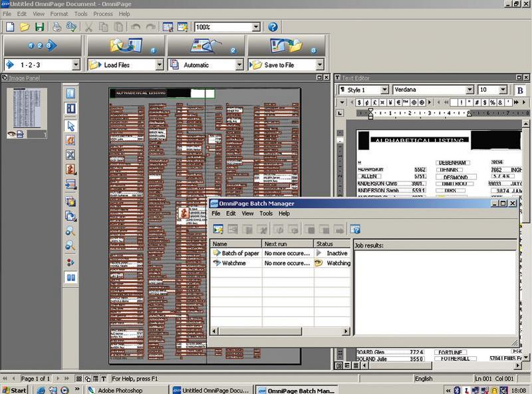Switch to Untitled OmniPage Document taskbar button

pos(211,390)
